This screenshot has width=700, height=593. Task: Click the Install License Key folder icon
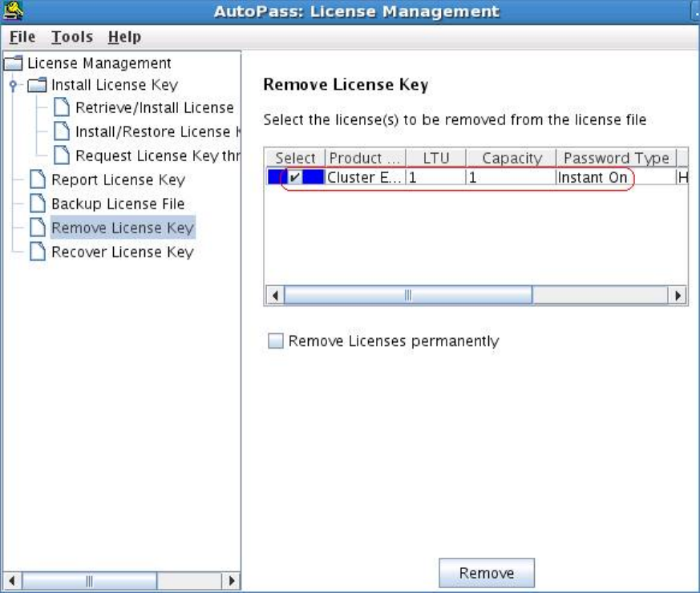tap(37, 85)
